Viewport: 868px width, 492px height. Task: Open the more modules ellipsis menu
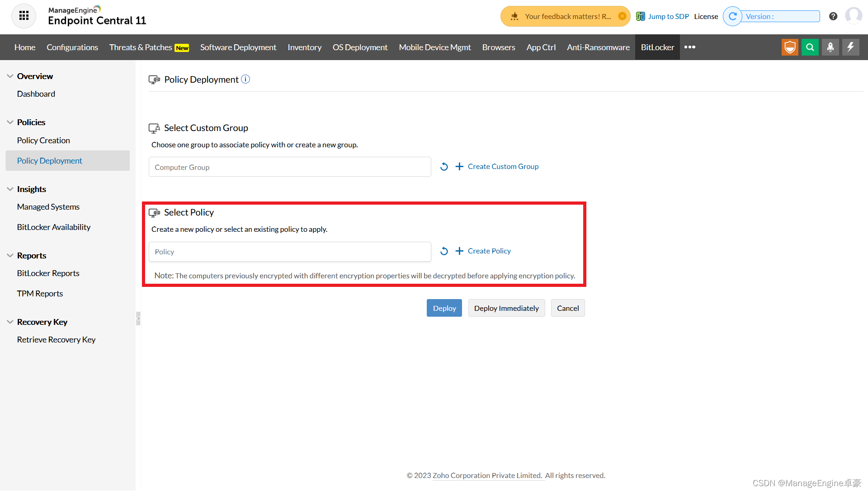point(690,47)
